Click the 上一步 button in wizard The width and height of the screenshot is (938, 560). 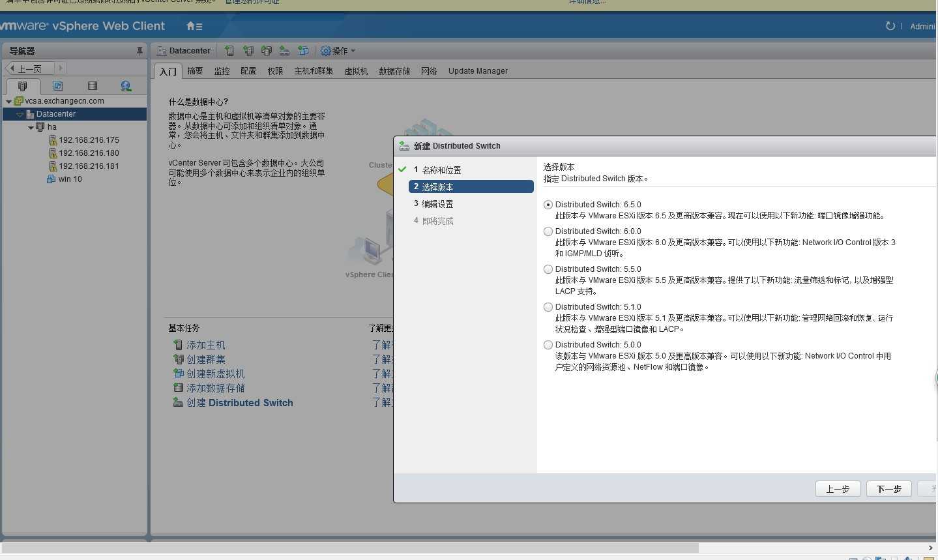pos(838,489)
